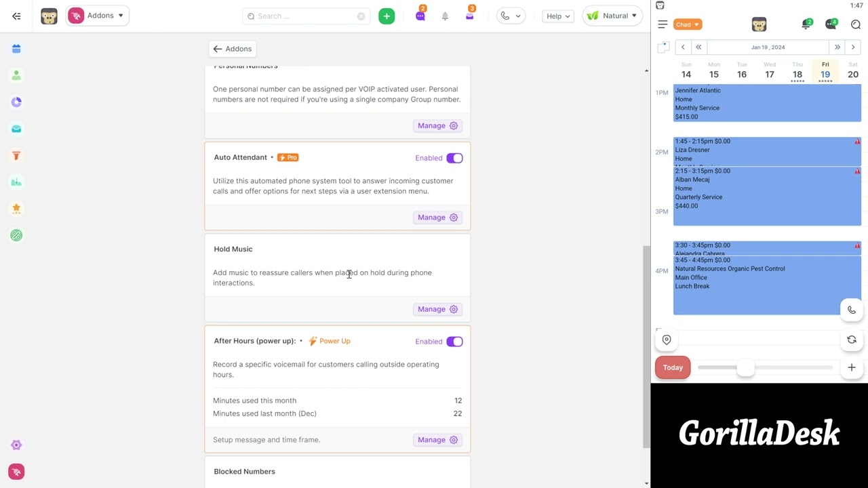Click the green chat icon with badge 4 in mobile panel

click(831, 24)
